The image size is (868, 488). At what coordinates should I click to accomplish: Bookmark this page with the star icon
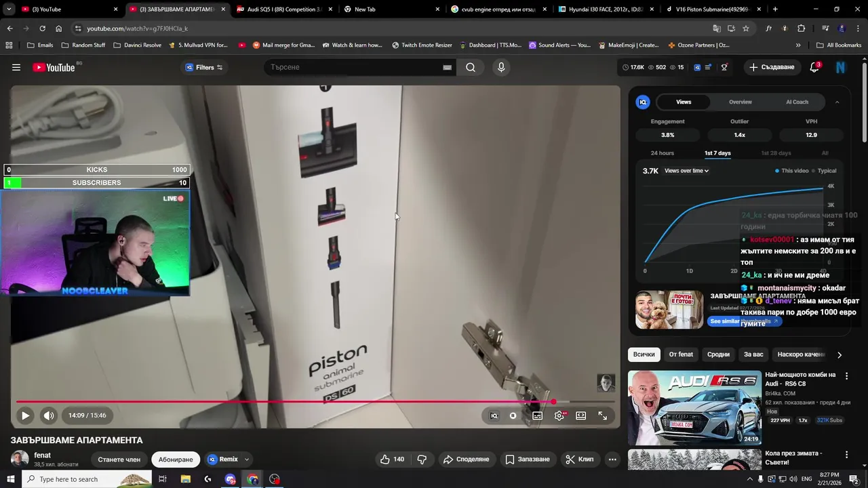point(746,28)
